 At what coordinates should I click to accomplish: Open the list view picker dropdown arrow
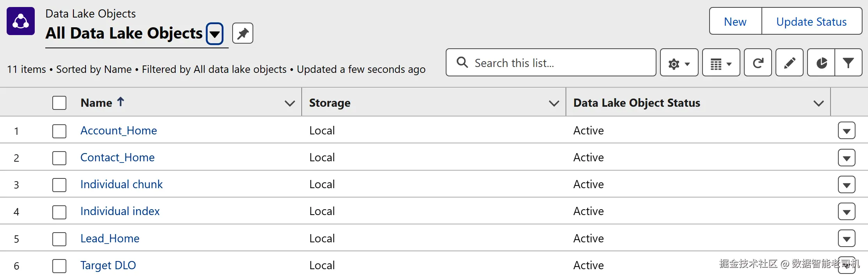[x=215, y=34]
